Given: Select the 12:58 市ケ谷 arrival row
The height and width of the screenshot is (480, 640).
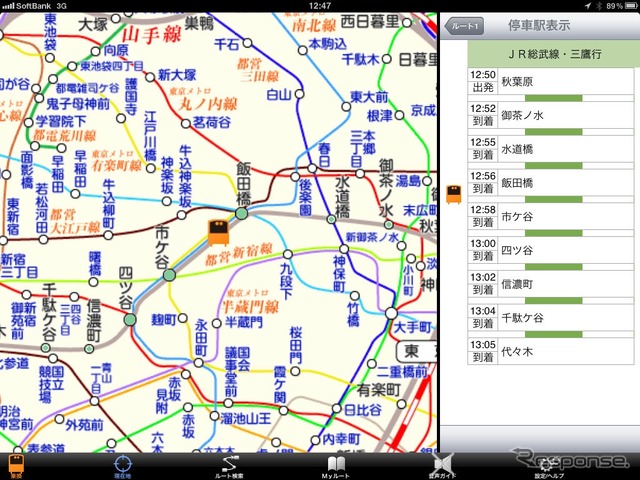Looking at the screenshot, I should click(x=551, y=217).
